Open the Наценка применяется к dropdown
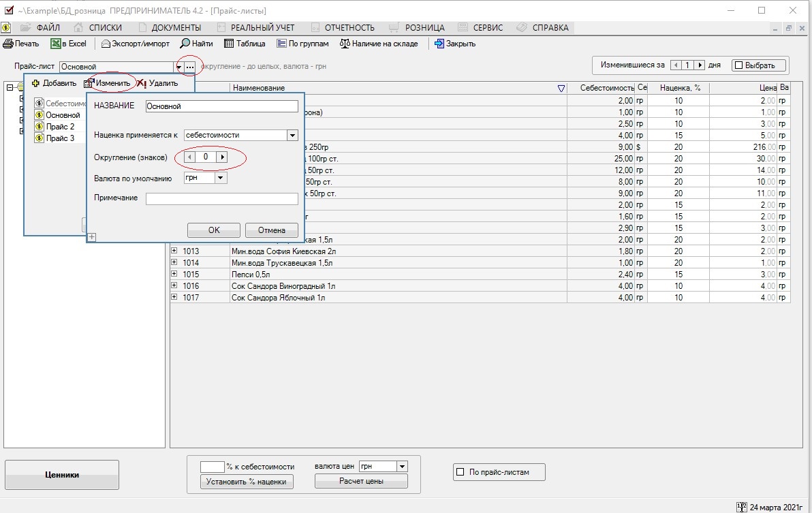Viewport: 812px width, 513px height. [292, 136]
